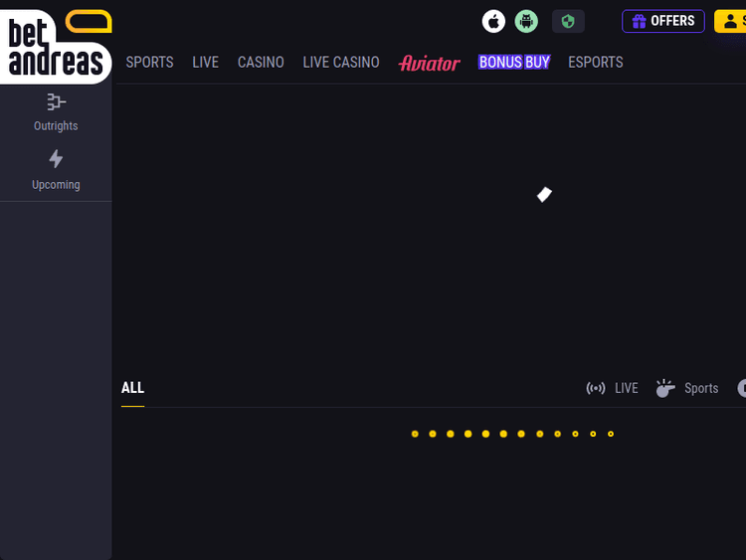Click the whistle icon next to Sports

click(665, 388)
